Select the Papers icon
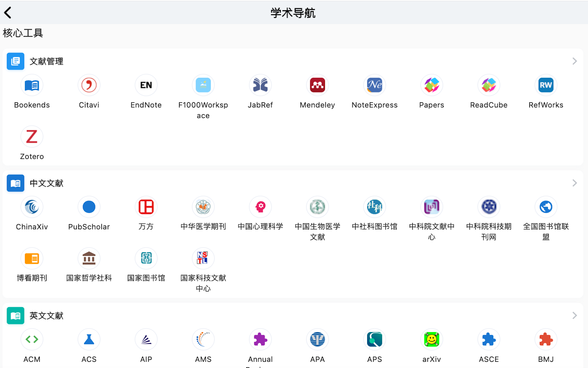The width and height of the screenshot is (588, 368). [432, 85]
